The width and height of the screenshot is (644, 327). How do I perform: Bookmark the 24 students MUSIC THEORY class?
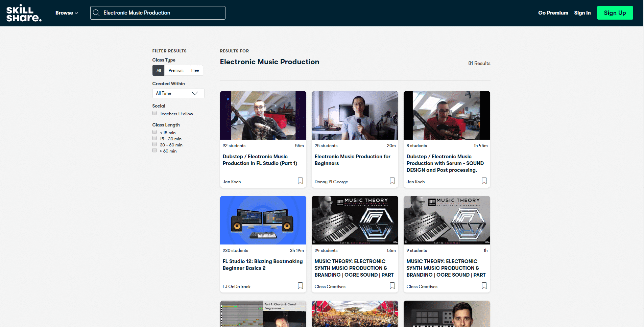click(x=392, y=286)
